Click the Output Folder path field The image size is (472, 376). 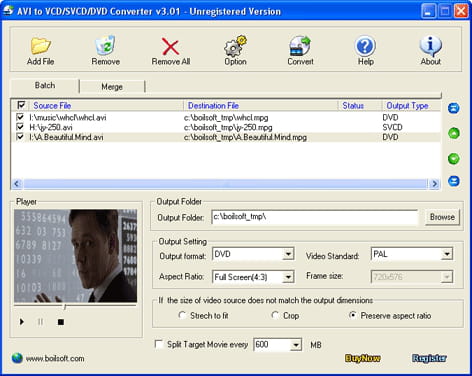tap(315, 217)
